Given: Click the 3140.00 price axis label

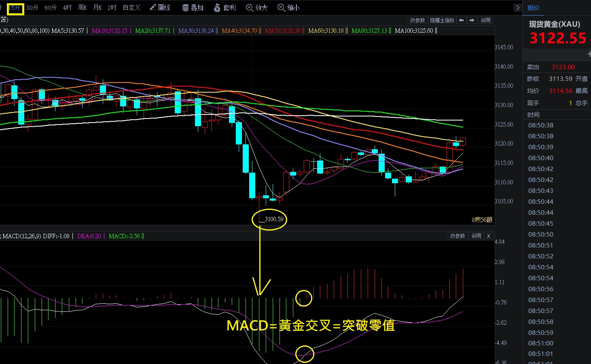Looking at the screenshot, I should 504,67.
